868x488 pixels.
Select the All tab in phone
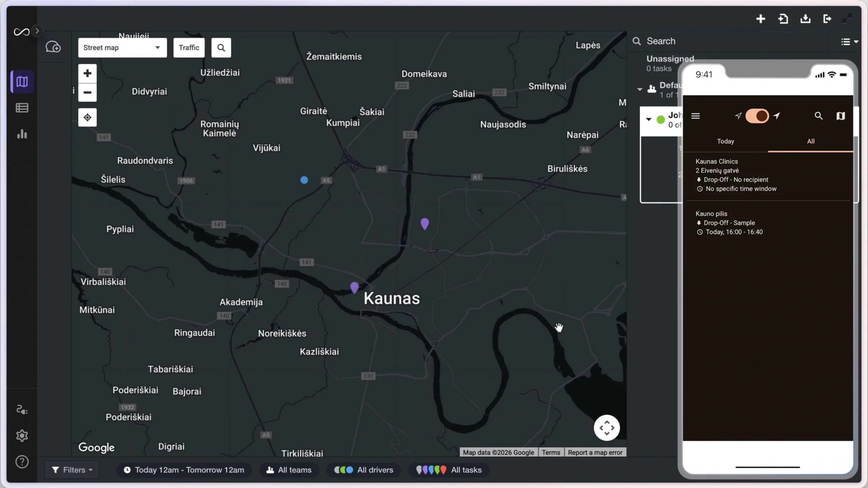[811, 141]
